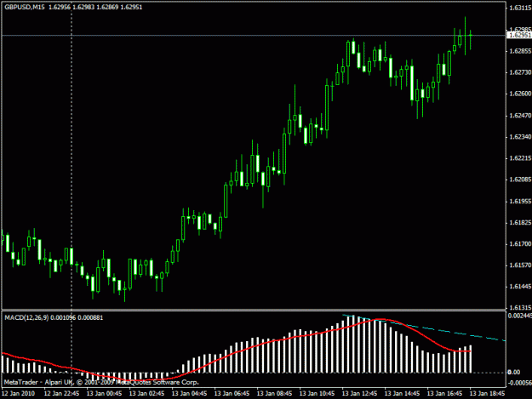Click the time axis label 13 Jan 16:45
This screenshot has width=532, height=399.
click(x=444, y=394)
